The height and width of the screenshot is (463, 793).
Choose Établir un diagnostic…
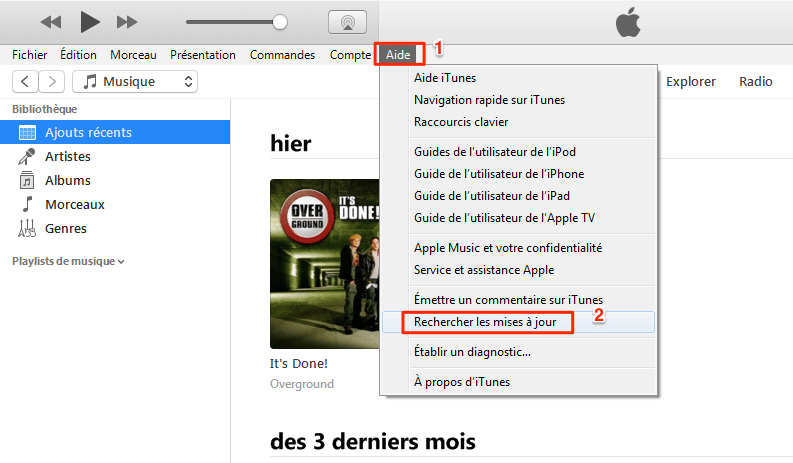(x=518, y=352)
